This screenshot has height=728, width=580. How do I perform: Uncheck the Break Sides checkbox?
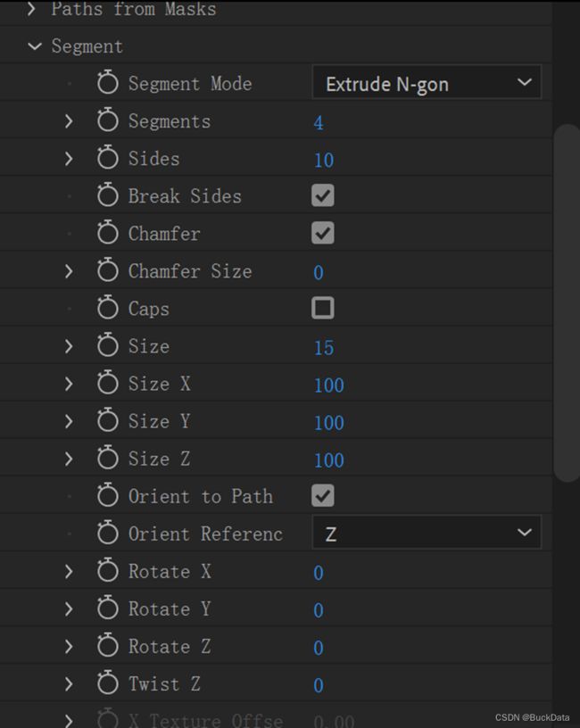323,195
